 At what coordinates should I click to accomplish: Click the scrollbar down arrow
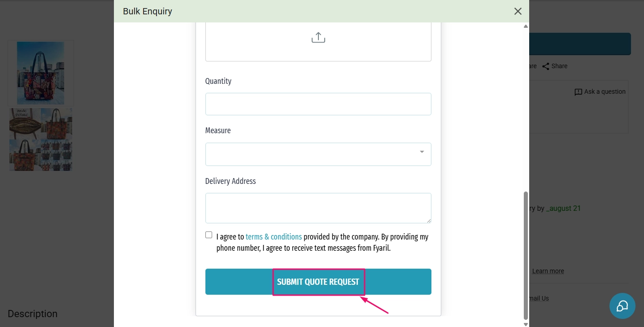[525, 323]
